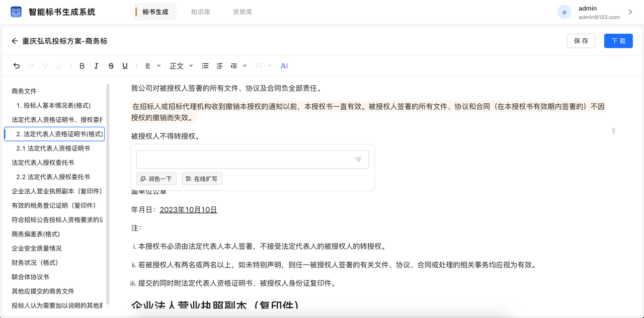Image resolution: width=644 pixels, height=318 pixels.
Task: Click the insert image icon
Action: pyautogui.click(x=259, y=66)
